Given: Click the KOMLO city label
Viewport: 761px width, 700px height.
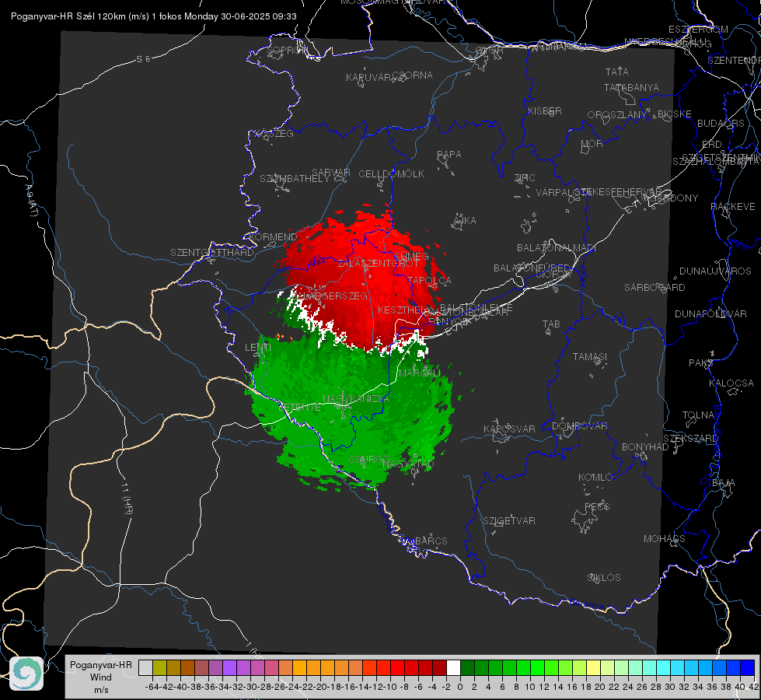Looking at the screenshot, I should pyautogui.click(x=595, y=478).
